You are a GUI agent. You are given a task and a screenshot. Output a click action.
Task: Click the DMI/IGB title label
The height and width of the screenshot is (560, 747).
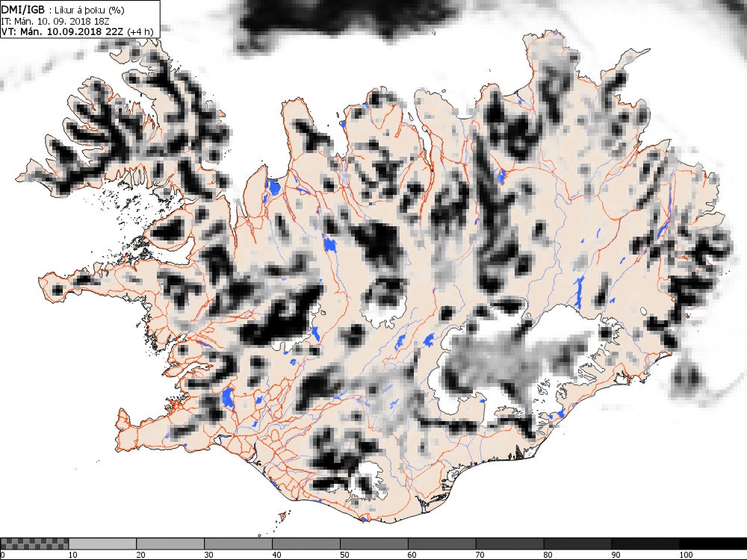pyautogui.click(x=23, y=10)
